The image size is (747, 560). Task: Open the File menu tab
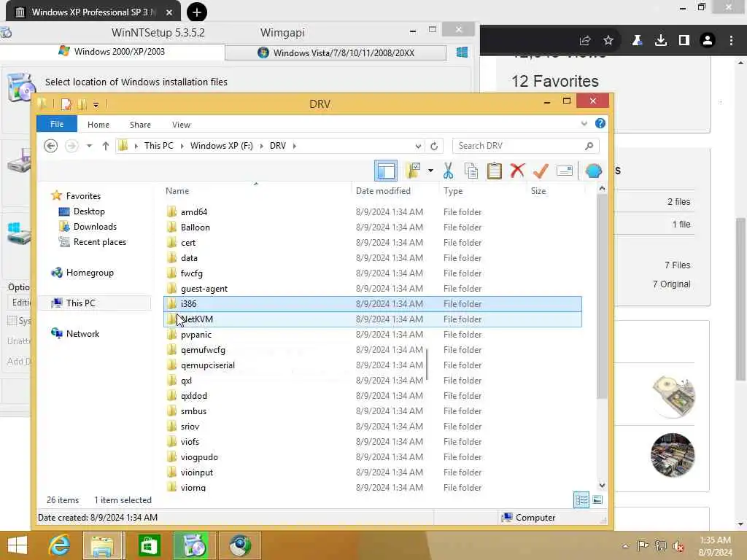[57, 124]
